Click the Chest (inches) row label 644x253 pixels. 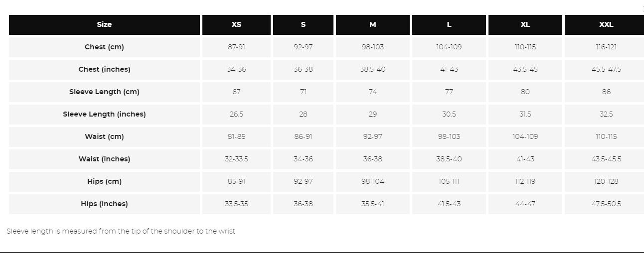click(104, 69)
